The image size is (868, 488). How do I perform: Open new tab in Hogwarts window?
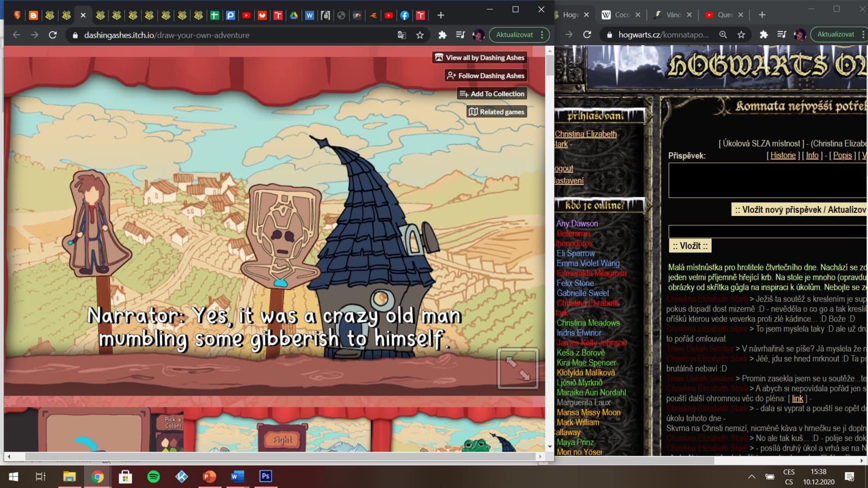tap(762, 15)
